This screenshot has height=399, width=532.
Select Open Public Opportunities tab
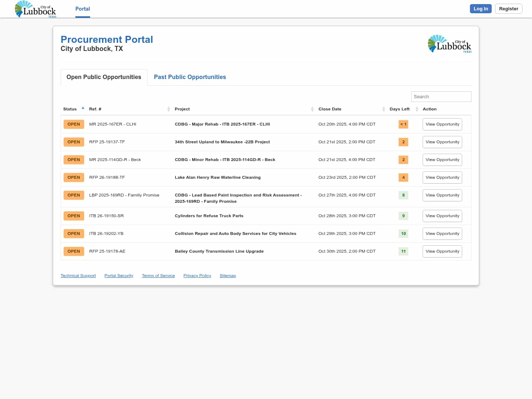coord(104,77)
